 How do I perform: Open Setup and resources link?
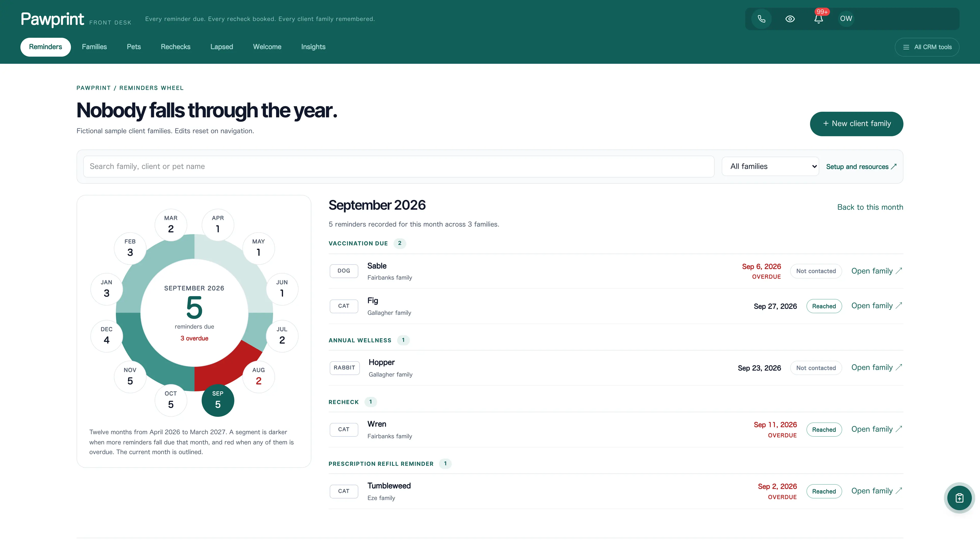coord(861,167)
